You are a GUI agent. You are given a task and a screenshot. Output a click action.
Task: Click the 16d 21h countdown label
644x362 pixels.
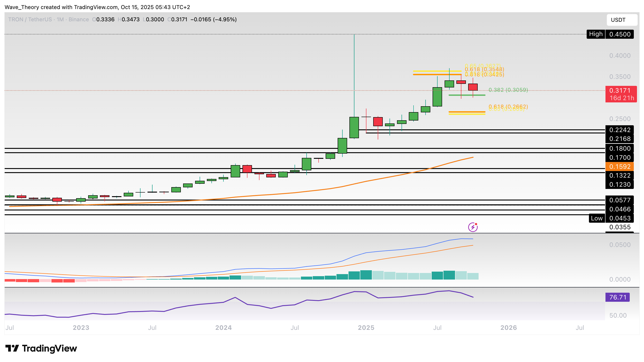622,98
